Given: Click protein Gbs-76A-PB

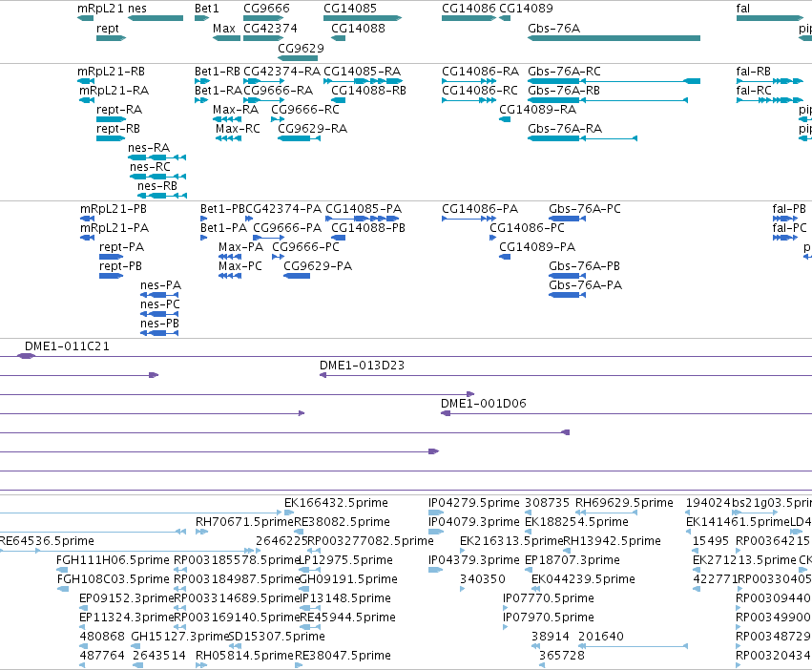Looking at the screenshot, I should (x=567, y=276).
